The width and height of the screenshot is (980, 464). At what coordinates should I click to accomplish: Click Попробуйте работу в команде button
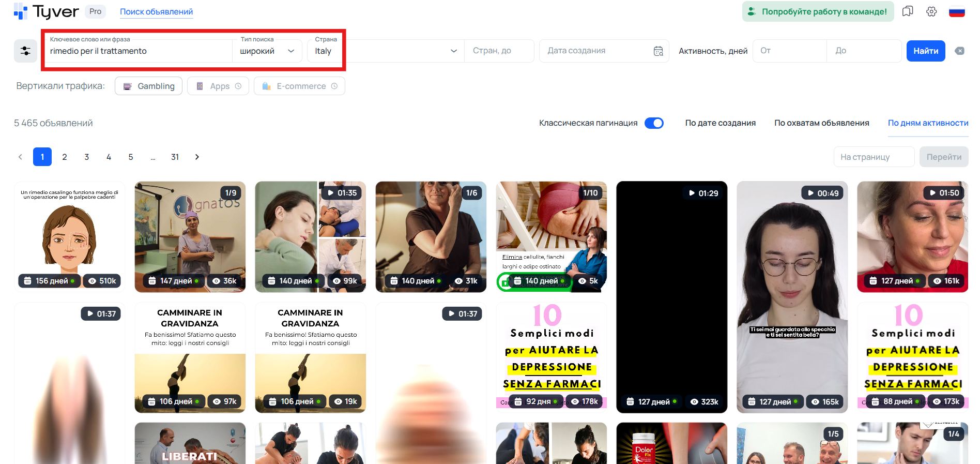818,11
